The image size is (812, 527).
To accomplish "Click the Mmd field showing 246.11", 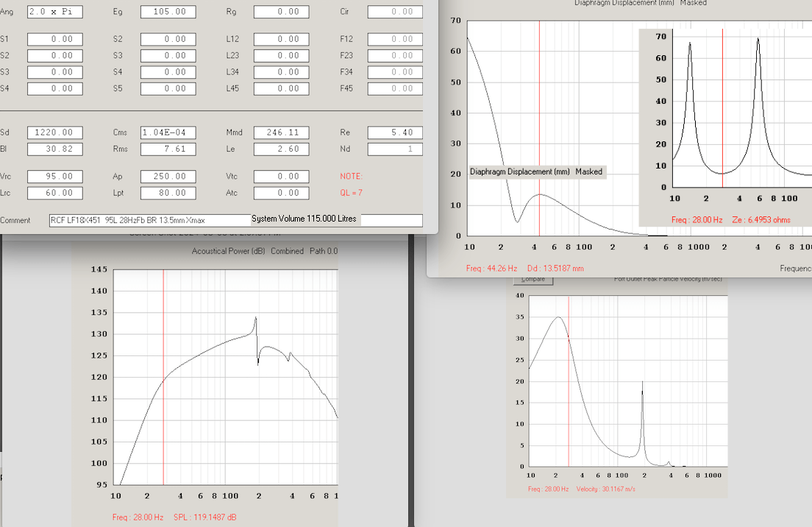I will tap(281, 132).
